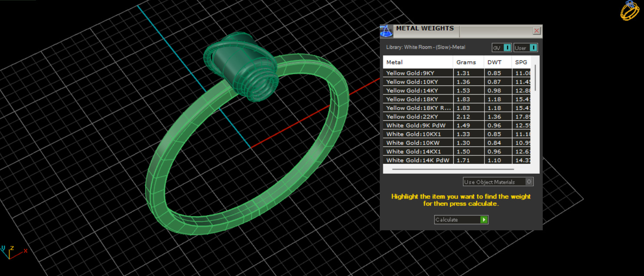Sort by the Grams column header
The height and width of the screenshot is (276, 644).
coord(468,62)
